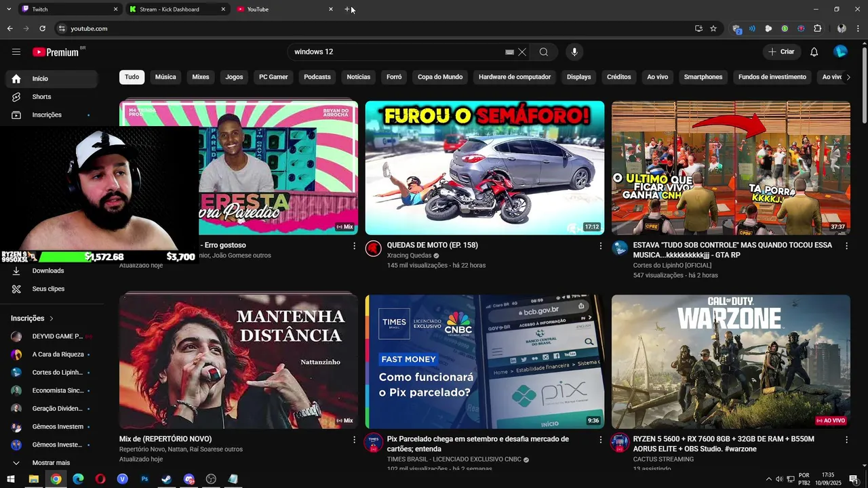Viewport: 868px width, 488px height.
Task: Open the YouTube account avatar menu
Action: pos(840,52)
